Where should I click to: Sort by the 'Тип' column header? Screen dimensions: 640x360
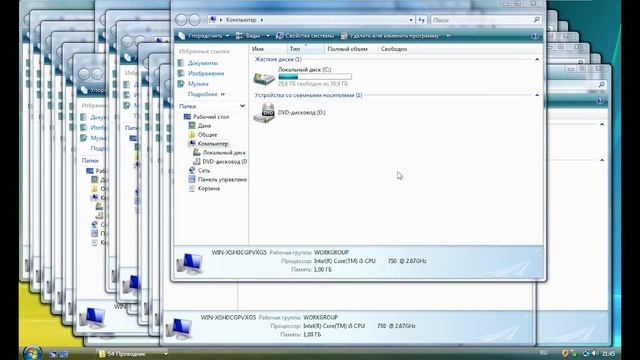(305, 49)
